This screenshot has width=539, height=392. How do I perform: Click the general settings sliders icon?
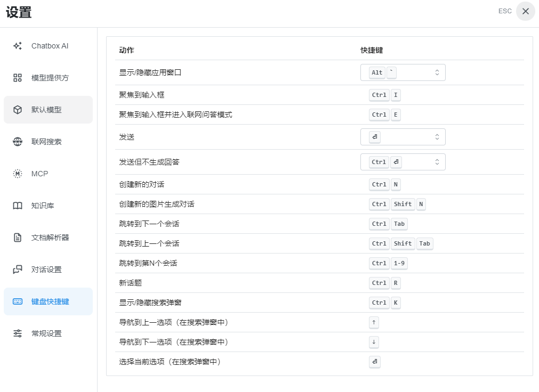[x=18, y=333]
